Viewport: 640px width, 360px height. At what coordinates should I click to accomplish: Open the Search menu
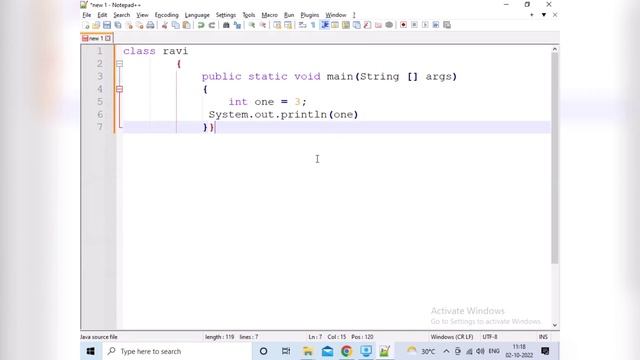click(x=122, y=15)
